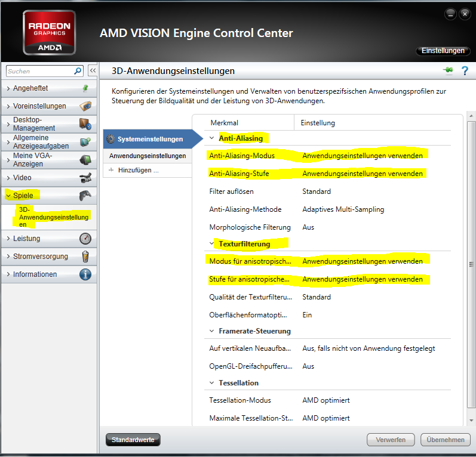
Task: Select Auf vertikalen Neuaufba... row
Action: pyautogui.click(x=328, y=348)
